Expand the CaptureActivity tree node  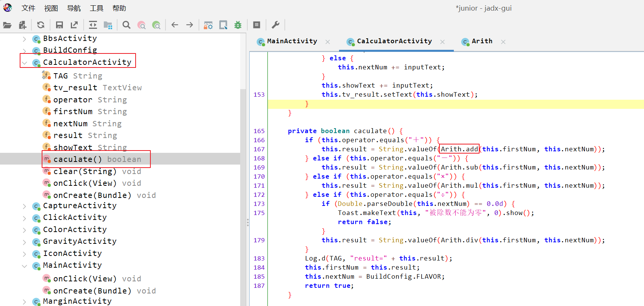click(x=24, y=206)
